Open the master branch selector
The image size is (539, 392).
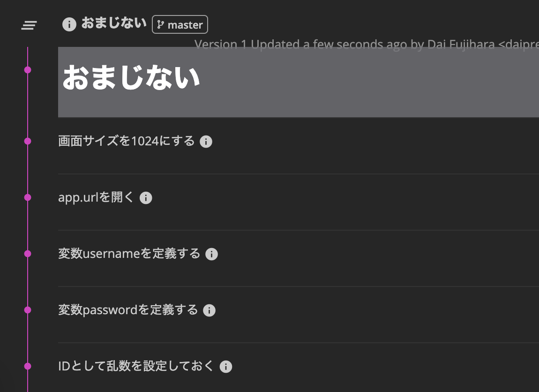pos(180,25)
